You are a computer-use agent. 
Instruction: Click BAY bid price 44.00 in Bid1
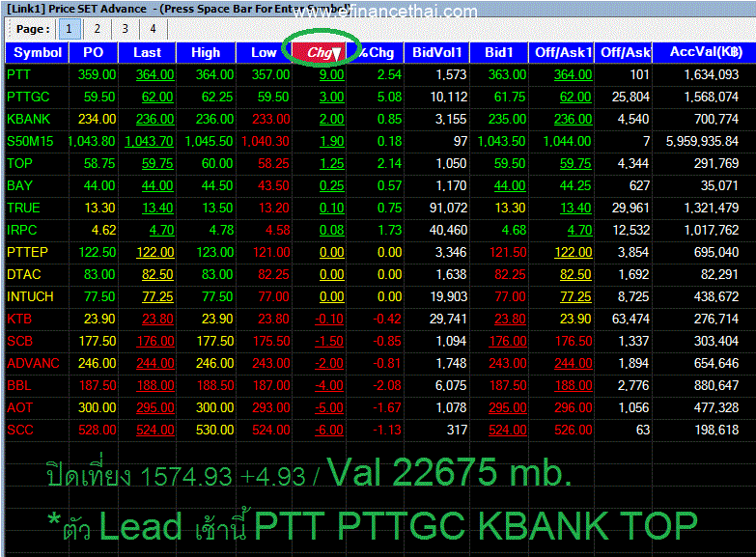point(510,185)
